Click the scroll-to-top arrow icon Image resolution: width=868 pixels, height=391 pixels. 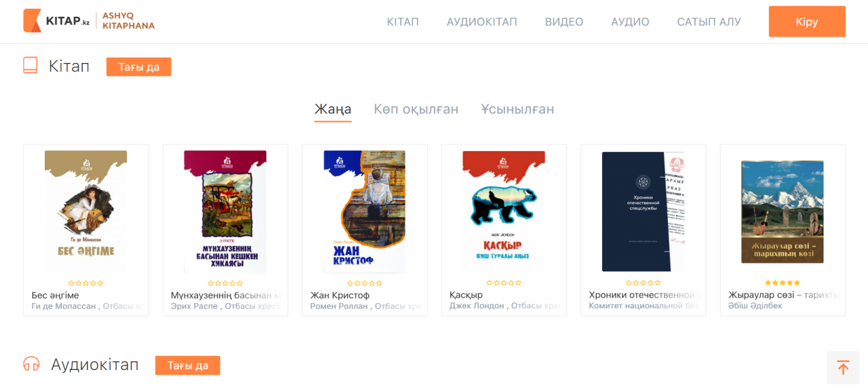(843, 367)
